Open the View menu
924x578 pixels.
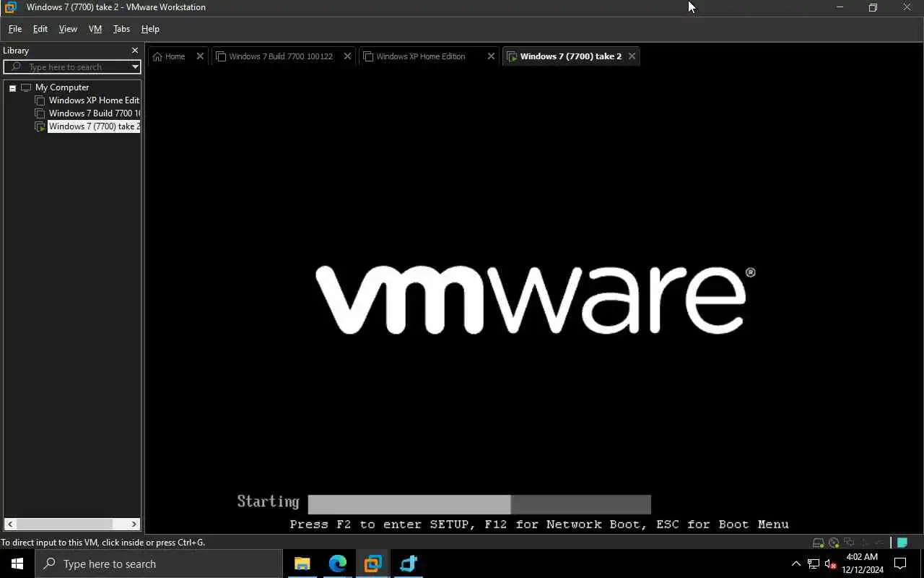[x=68, y=29]
